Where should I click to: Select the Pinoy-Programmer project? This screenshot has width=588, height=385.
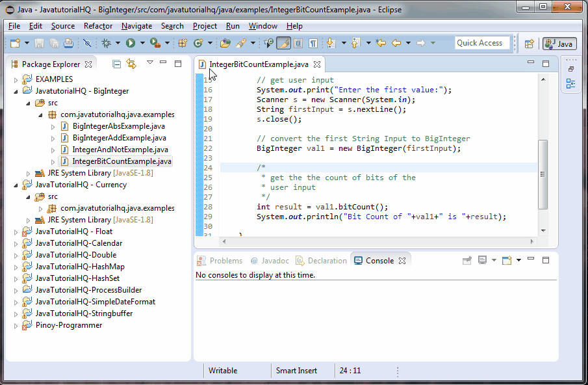point(69,325)
